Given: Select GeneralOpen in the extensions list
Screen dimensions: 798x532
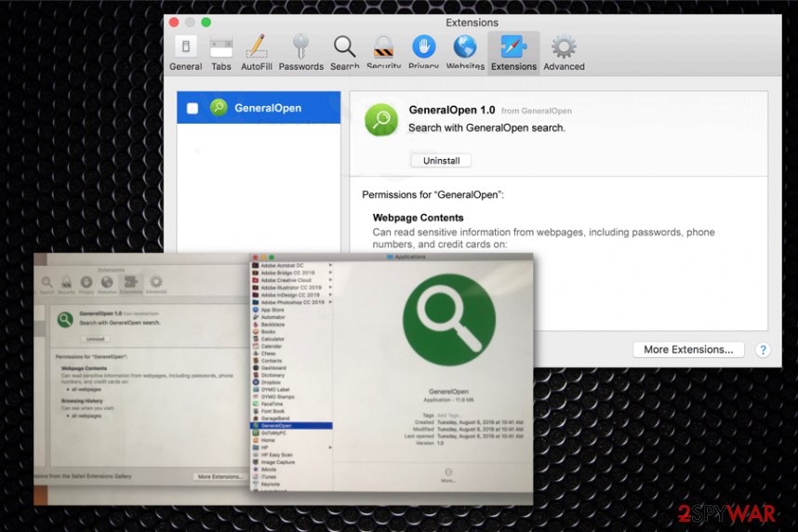Looking at the screenshot, I should [259, 107].
